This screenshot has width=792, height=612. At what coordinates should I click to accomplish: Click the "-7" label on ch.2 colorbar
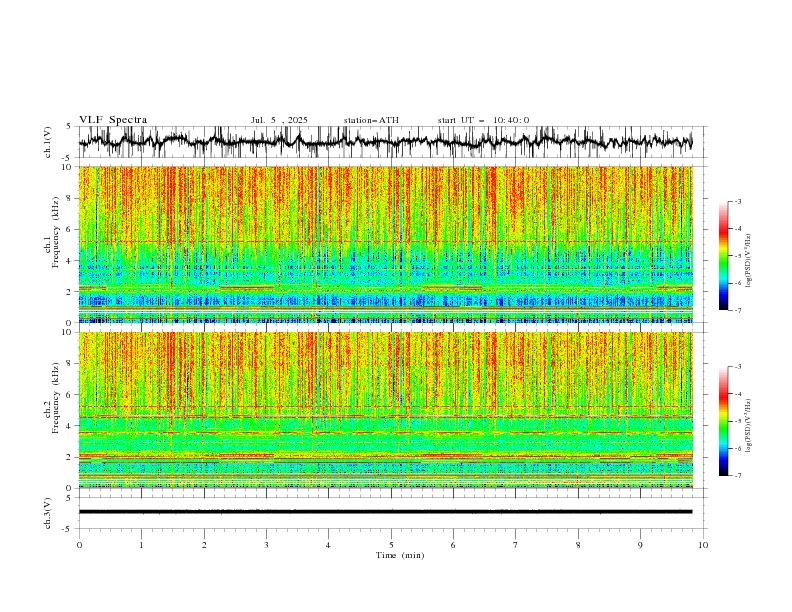[x=737, y=475]
